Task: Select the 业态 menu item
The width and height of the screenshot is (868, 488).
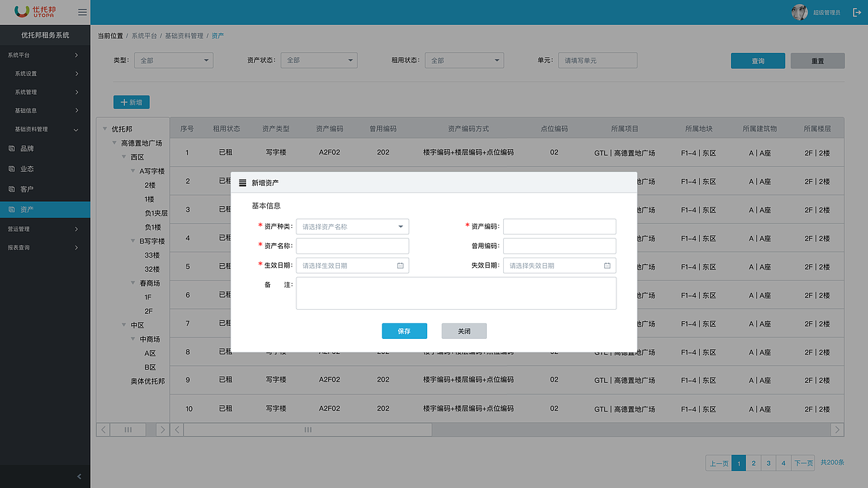Action: (45, 169)
